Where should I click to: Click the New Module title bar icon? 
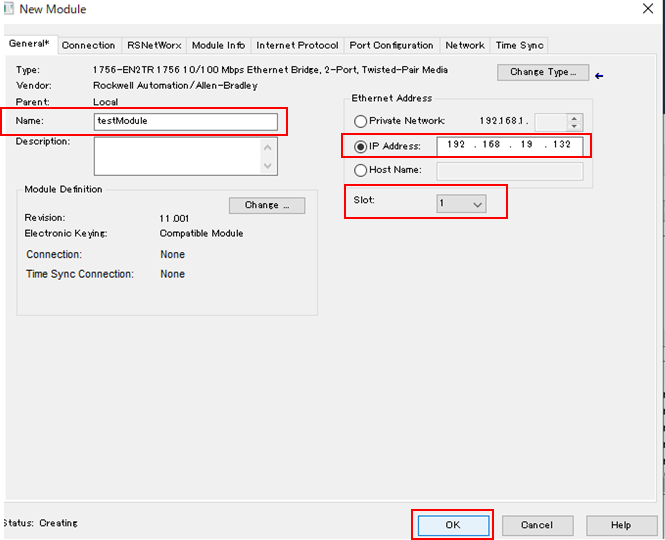point(10,10)
